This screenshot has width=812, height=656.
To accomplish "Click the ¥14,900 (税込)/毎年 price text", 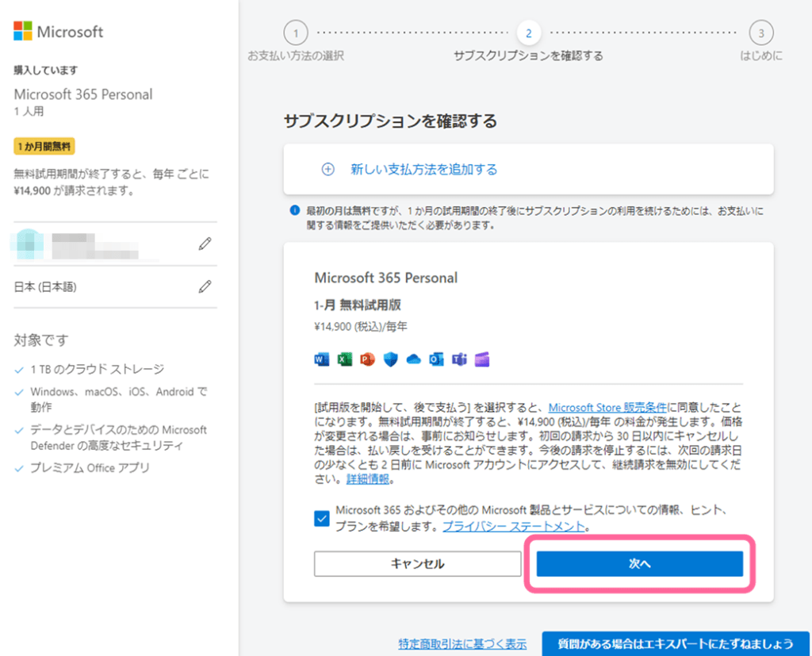I will tap(361, 327).
